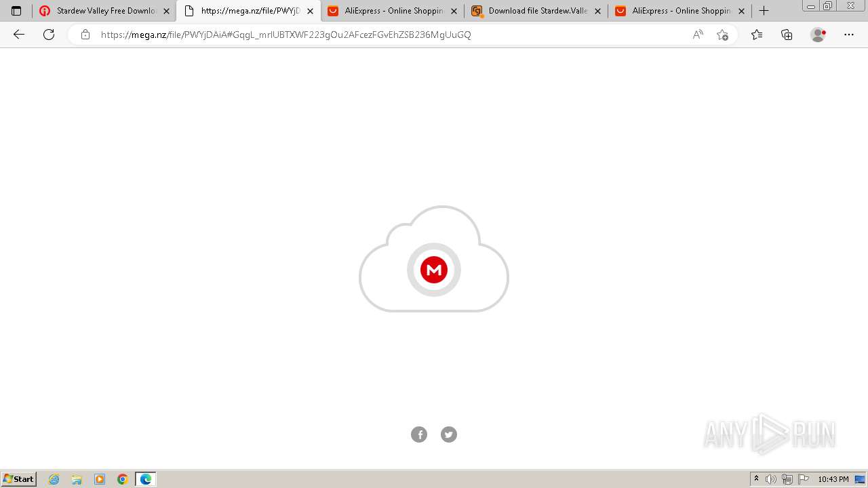Launch Internet Explorer from taskbar

tap(54, 479)
